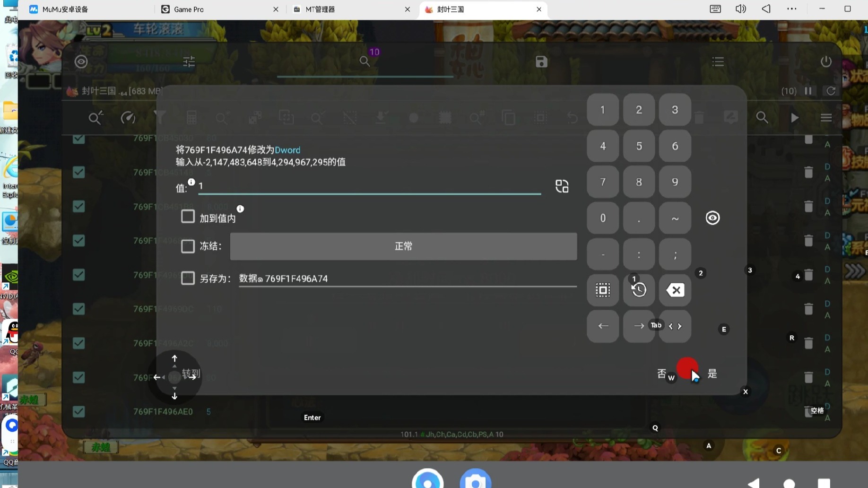The image size is (868, 488).
Task: Open the results toolbar hamburger menu
Action: [x=826, y=118]
